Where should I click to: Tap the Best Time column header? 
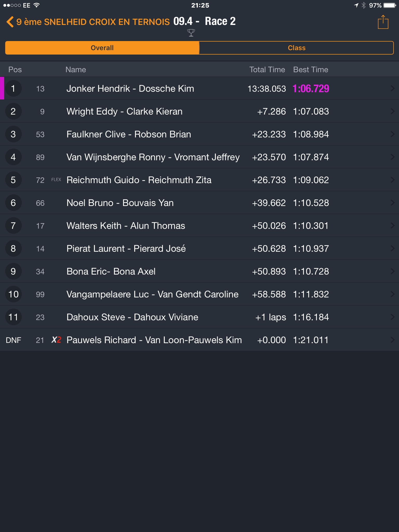pyautogui.click(x=310, y=70)
